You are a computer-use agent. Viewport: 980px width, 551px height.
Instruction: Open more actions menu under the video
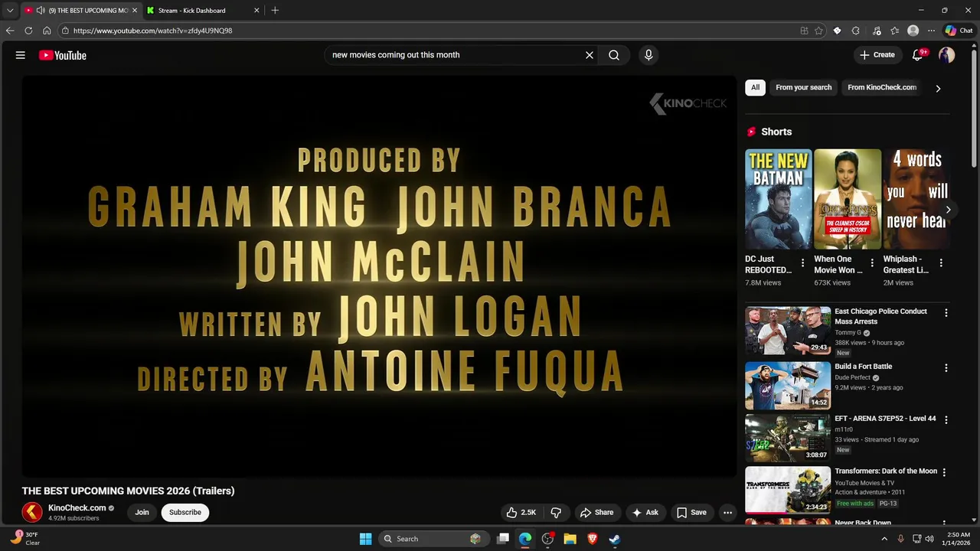click(728, 513)
